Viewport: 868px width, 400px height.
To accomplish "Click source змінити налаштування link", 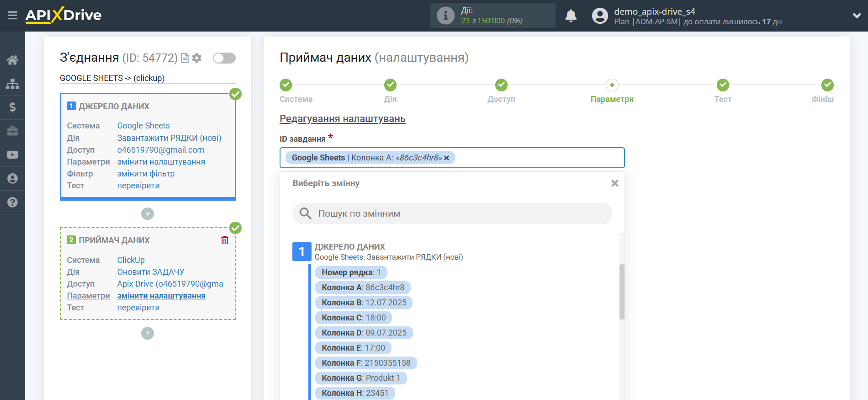I will click(x=161, y=162).
